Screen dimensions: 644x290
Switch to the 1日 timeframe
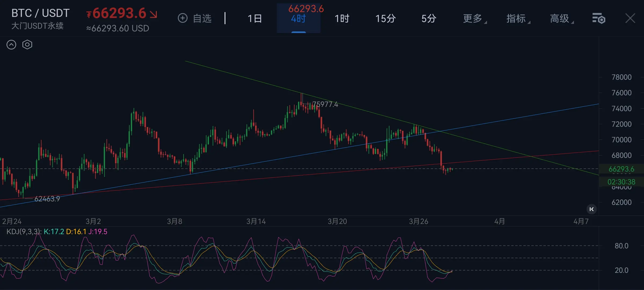[254, 19]
